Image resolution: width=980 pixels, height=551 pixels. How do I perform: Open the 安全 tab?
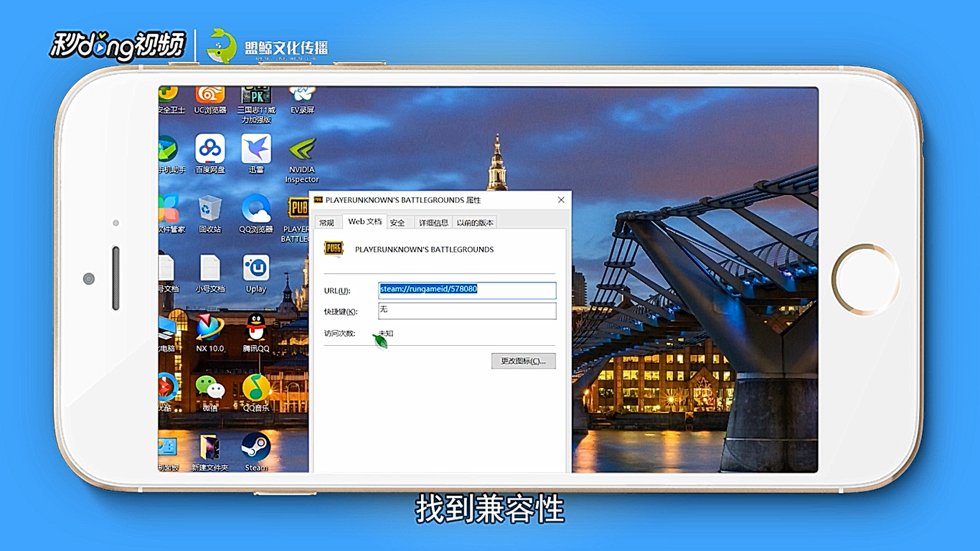[397, 222]
